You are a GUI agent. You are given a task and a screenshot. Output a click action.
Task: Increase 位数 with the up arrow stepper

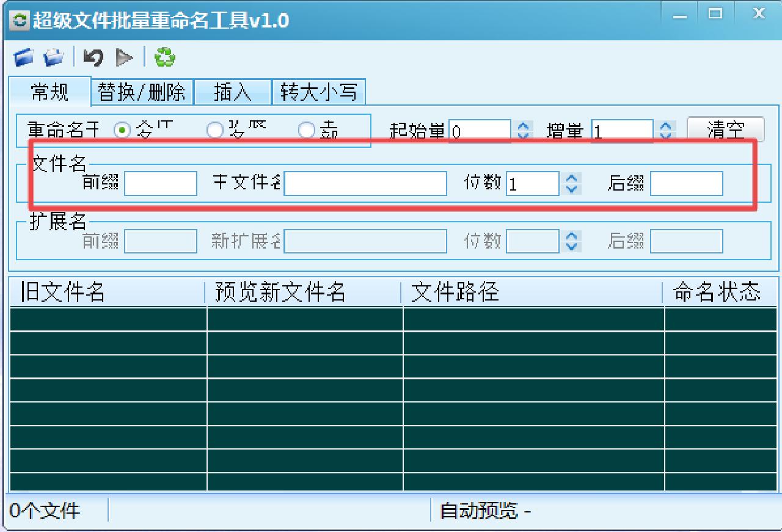click(572, 179)
